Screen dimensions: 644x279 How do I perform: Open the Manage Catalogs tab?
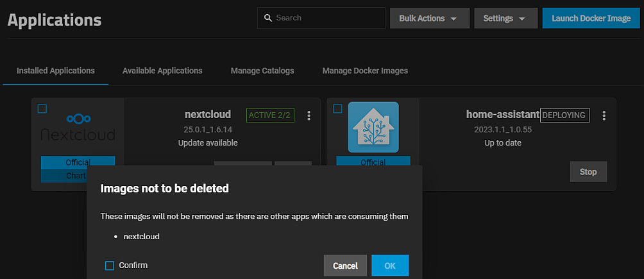click(x=262, y=71)
